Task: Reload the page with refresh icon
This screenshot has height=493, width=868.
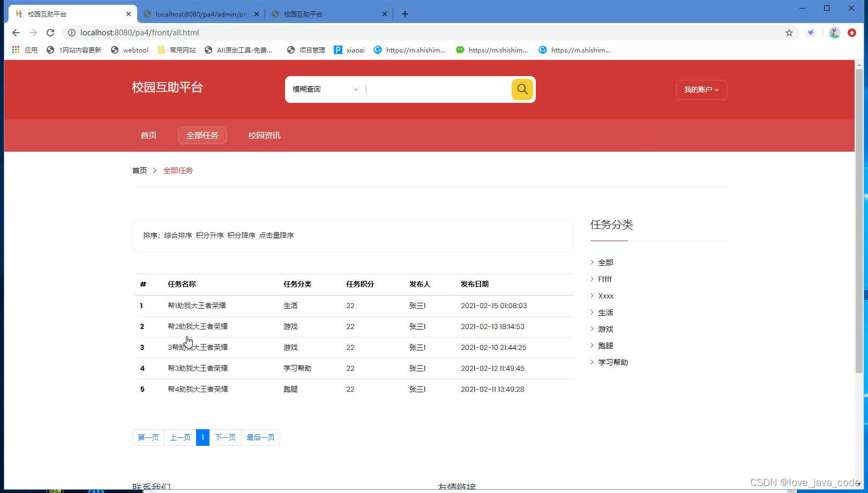Action: point(50,33)
